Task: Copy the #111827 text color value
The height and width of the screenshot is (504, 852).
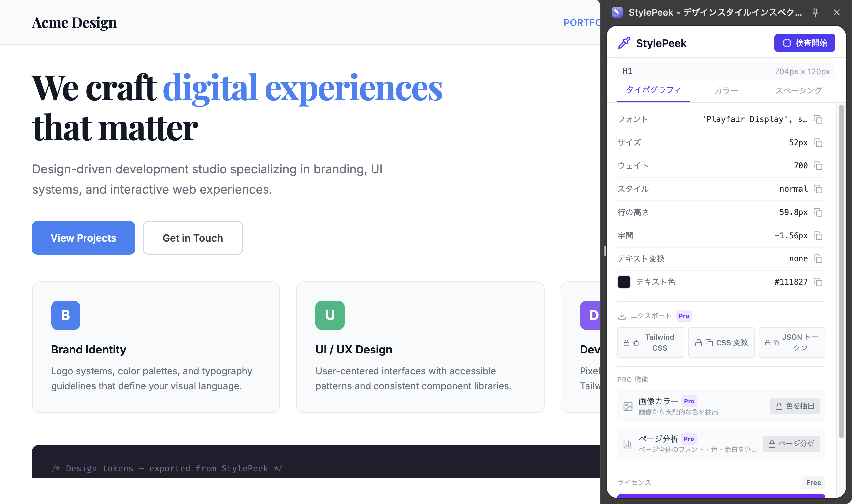Action: 818,282
